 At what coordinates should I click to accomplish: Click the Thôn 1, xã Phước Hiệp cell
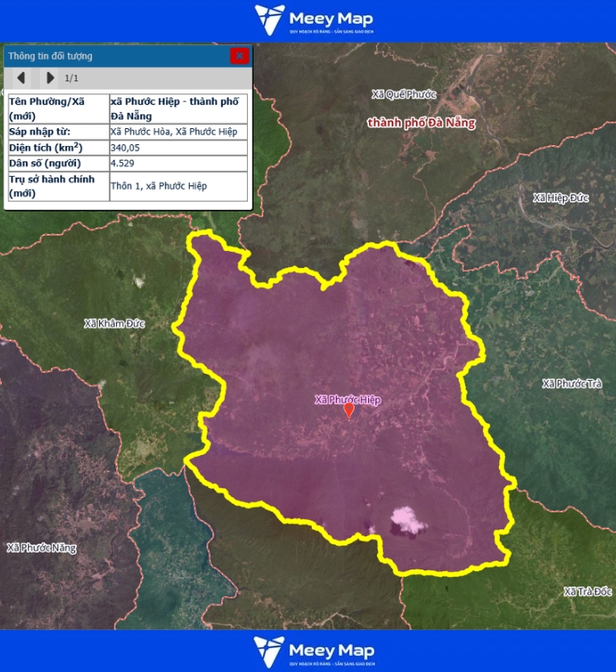[178, 186]
